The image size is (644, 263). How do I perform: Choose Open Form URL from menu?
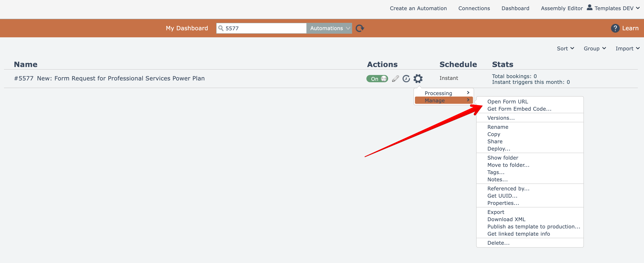[508, 101]
